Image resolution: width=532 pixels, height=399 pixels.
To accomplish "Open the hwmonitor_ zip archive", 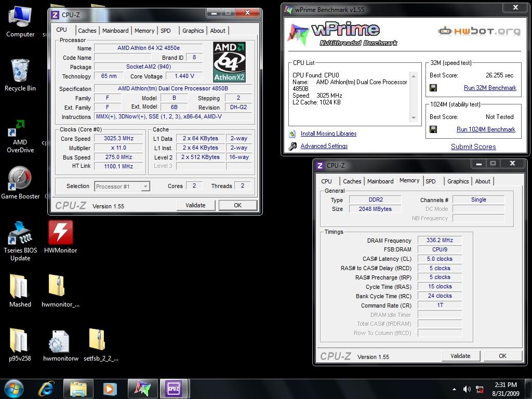I will [x=60, y=291].
